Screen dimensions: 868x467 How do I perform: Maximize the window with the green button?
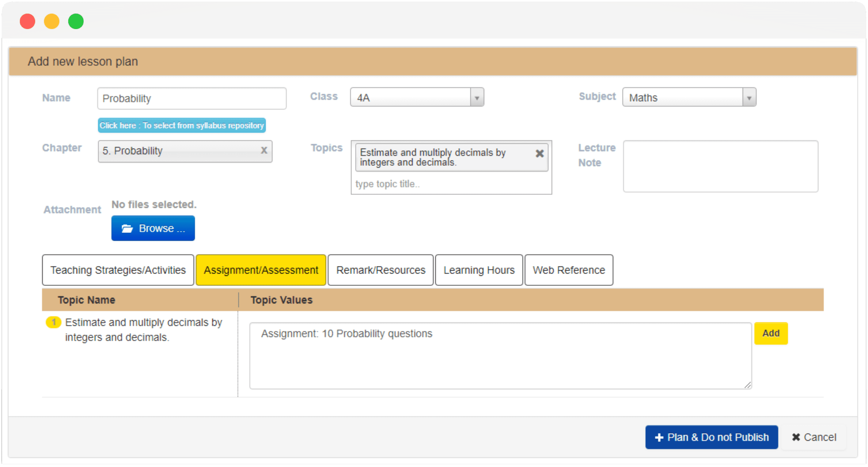[76, 21]
